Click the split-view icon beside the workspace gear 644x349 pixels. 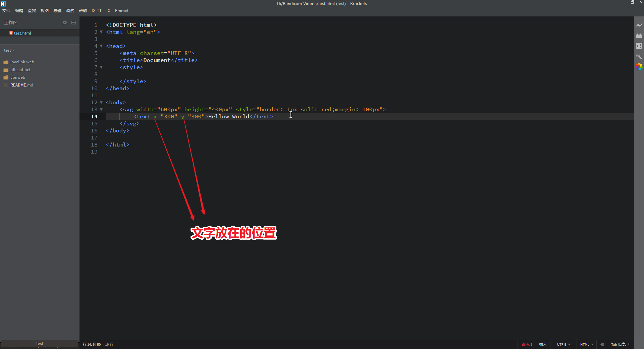pyautogui.click(x=74, y=22)
